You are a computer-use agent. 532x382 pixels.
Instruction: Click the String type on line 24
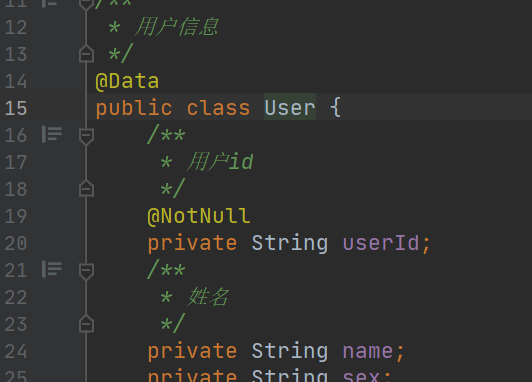click(x=290, y=351)
